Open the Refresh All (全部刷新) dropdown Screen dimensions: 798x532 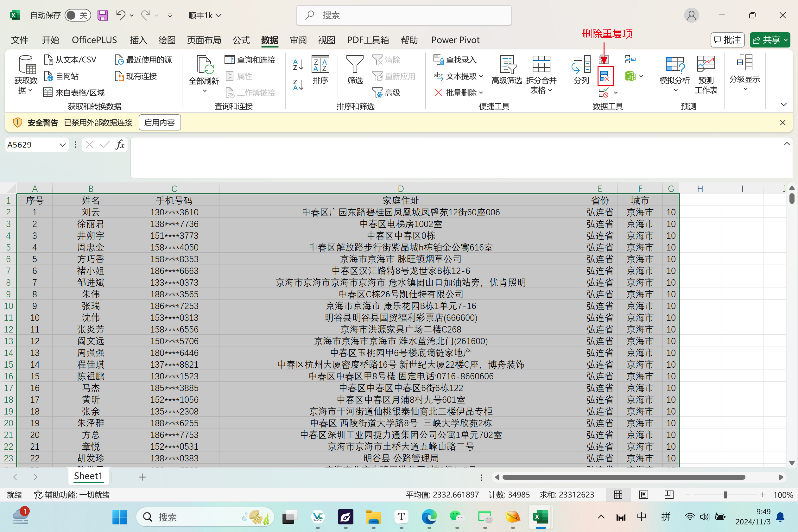tap(204, 91)
